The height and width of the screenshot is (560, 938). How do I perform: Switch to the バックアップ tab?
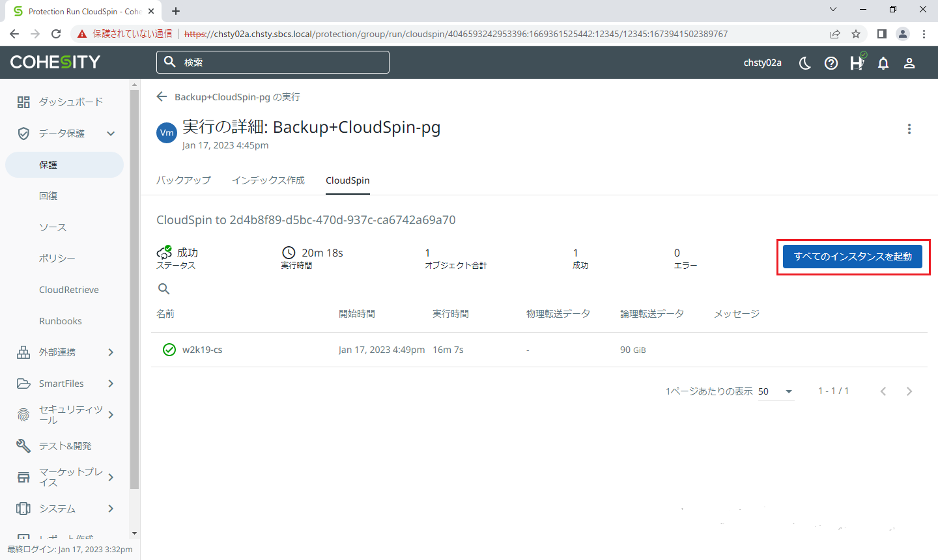point(184,180)
